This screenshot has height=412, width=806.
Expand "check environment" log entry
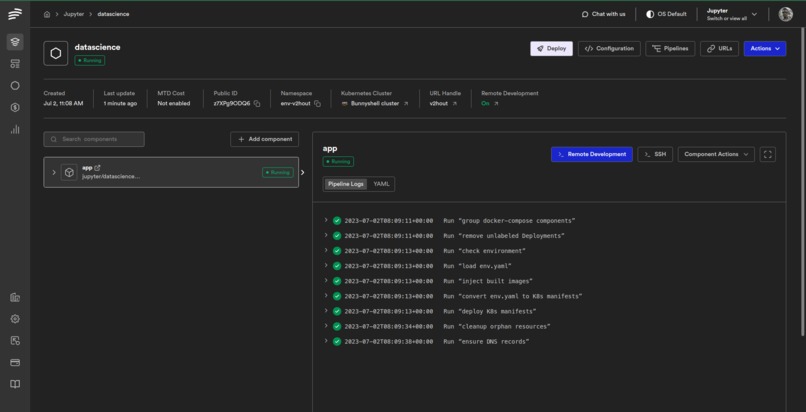pyautogui.click(x=326, y=250)
